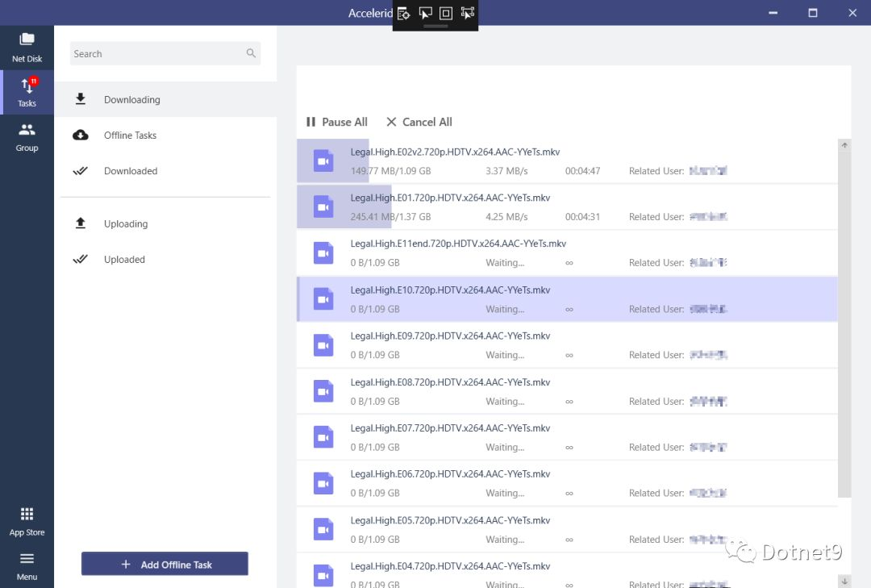Select the Uploading tab

pos(165,223)
